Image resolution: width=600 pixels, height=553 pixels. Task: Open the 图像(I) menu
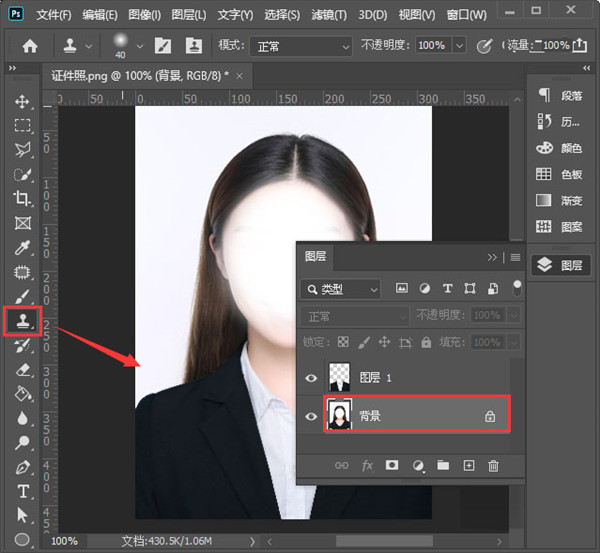[x=145, y=15]
